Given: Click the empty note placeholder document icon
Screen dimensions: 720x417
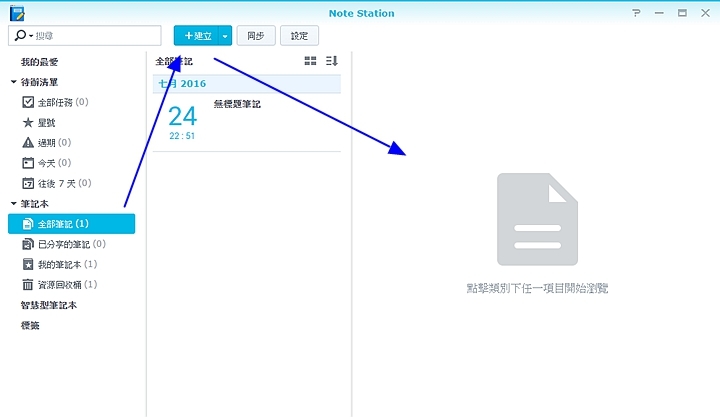Looking at the screenshot, I should 537,219.
